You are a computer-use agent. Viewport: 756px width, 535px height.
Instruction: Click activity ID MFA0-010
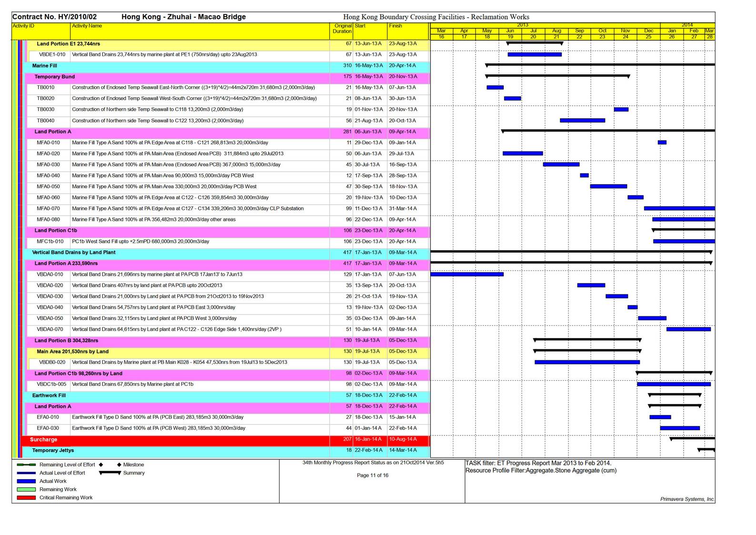(49, 143)
